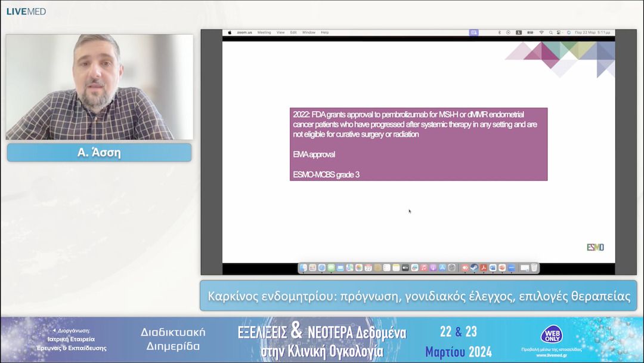Open Control Center in the menu bar
This screenshot has height=363, width=644.
559,32
